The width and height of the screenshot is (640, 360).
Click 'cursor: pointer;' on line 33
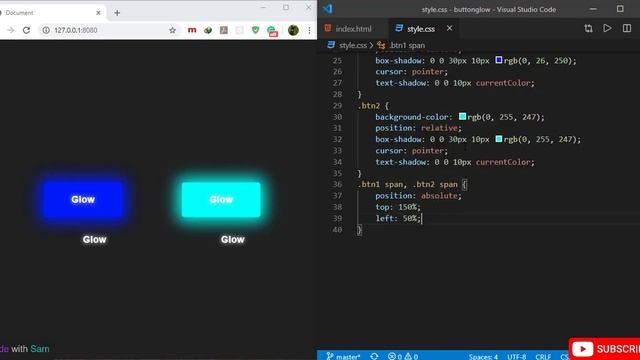click(411, 151)
